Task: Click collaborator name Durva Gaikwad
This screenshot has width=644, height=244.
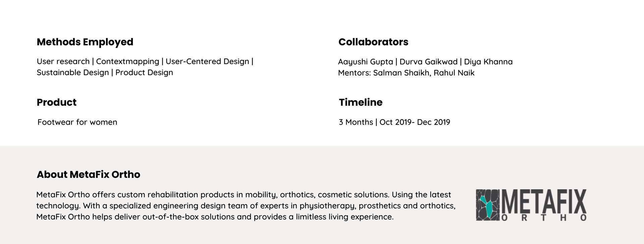Action: tap(428, 62)
